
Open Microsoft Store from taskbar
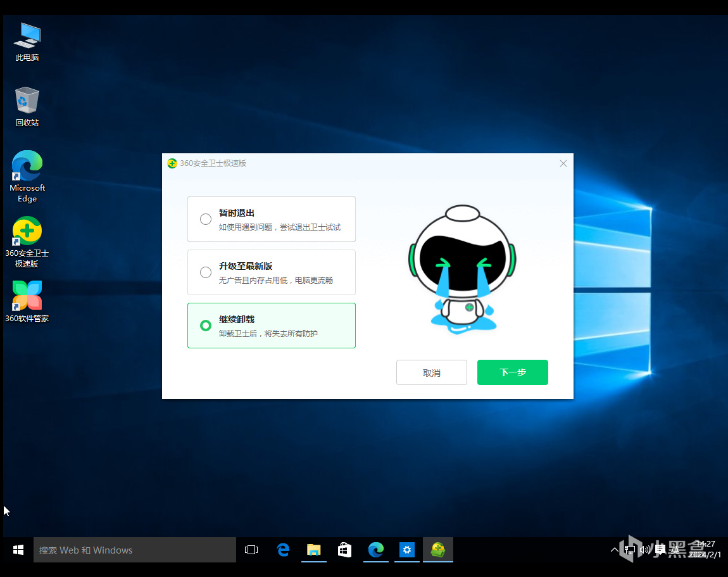(344, 550)
